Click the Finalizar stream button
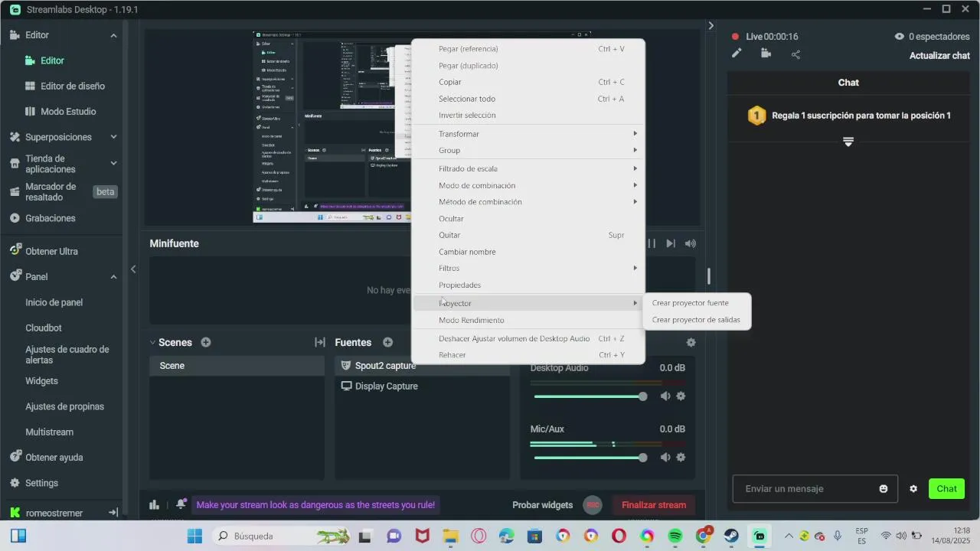Screen dimensions: 980x551 (654, 505)
